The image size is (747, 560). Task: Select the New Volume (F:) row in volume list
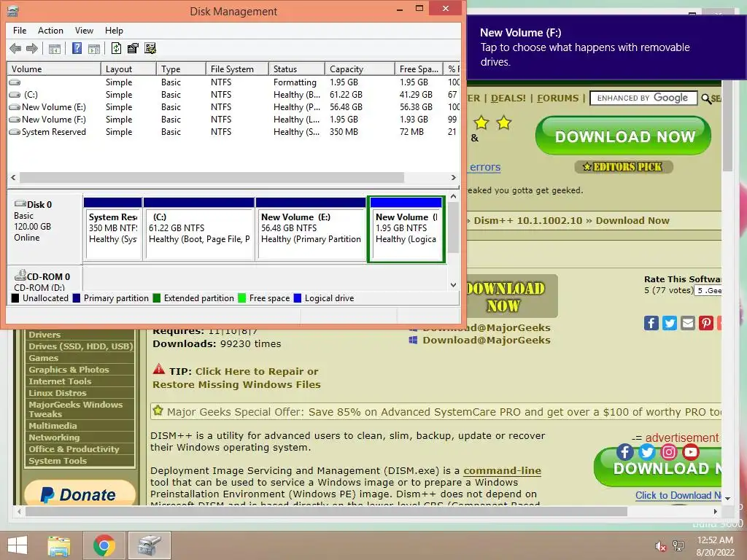click(233, 120)
